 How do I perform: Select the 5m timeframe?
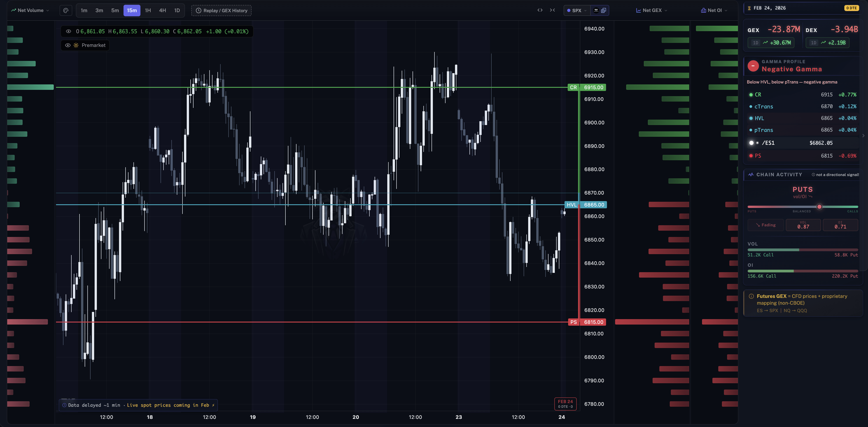[x=115, y=10]
